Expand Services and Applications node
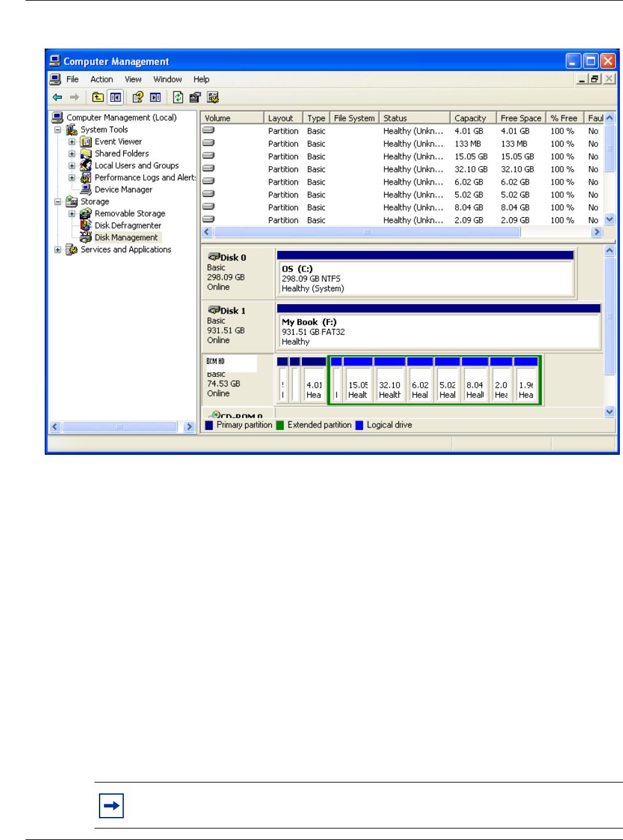This screenshot has width=623, height=840. 57,250
